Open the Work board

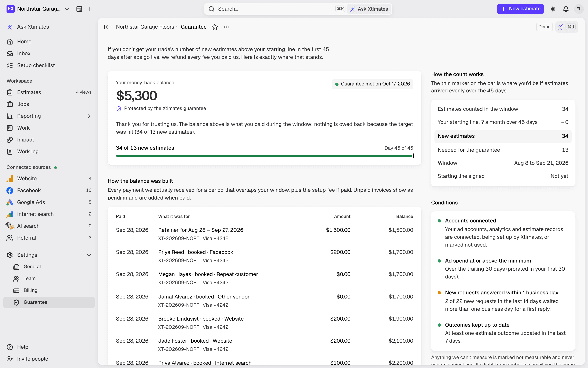[49, 128]
